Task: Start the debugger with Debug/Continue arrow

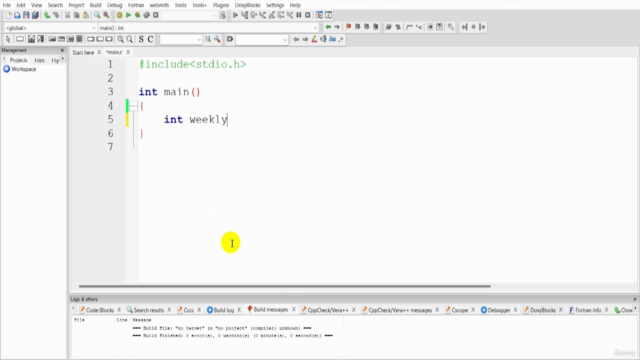Action: click(235, 15)
